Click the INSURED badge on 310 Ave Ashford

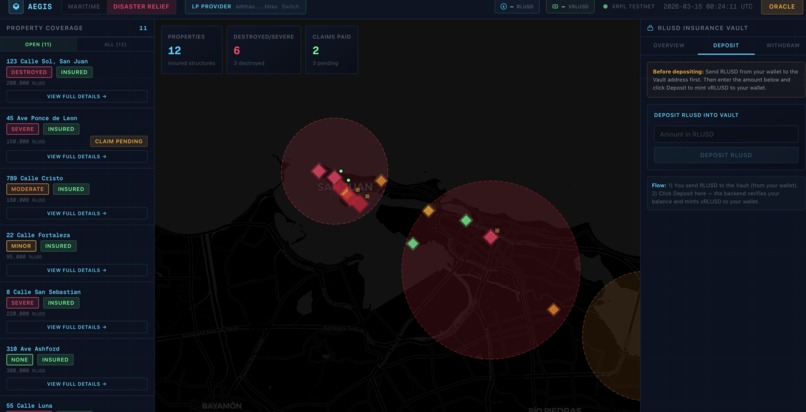tap(55, 360)
